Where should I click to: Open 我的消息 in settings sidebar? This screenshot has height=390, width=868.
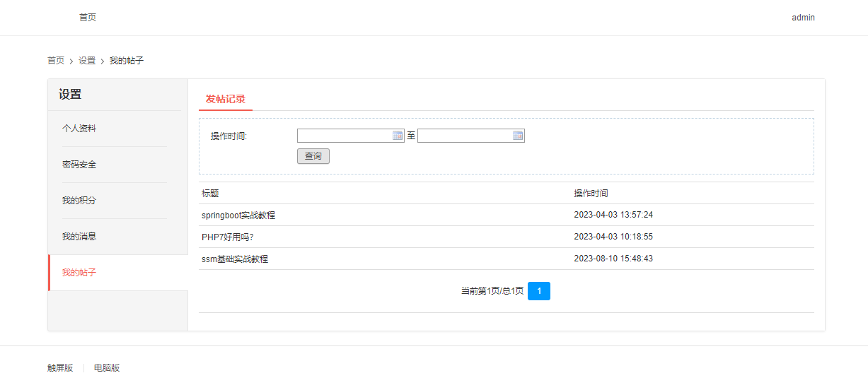pyautogui.click(x=79, y=237)
